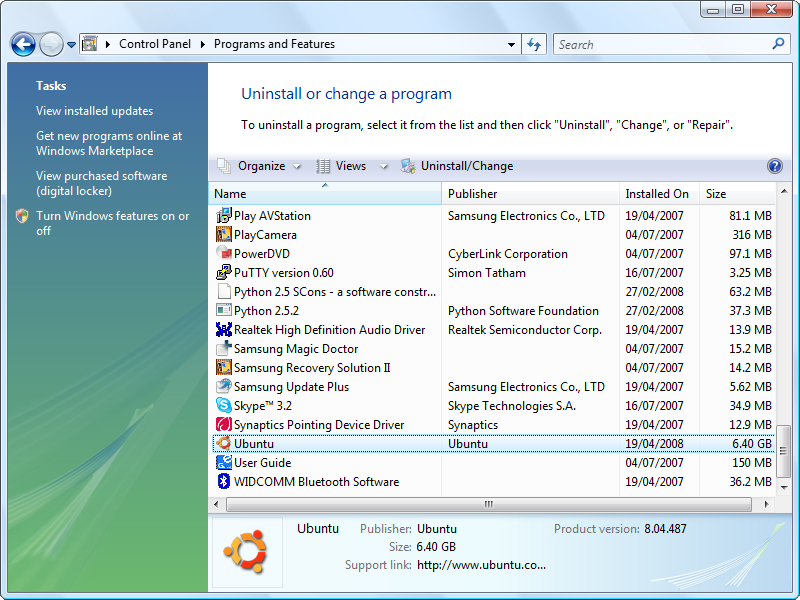Click the PowerDVD program icon
Viewport: 800px width, 600px height.
224,254
